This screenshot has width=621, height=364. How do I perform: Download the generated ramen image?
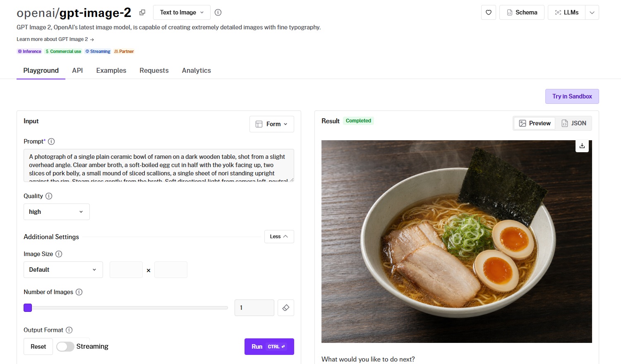pos(582,146)
